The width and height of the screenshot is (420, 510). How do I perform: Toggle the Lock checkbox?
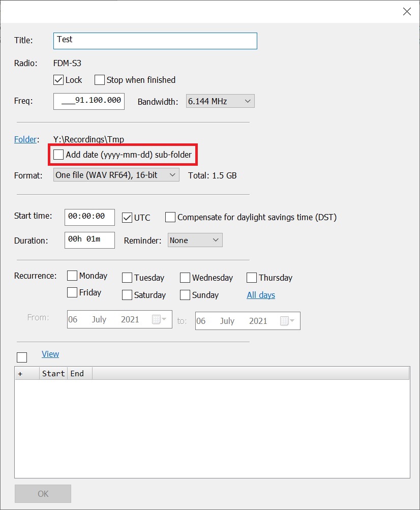58,80
